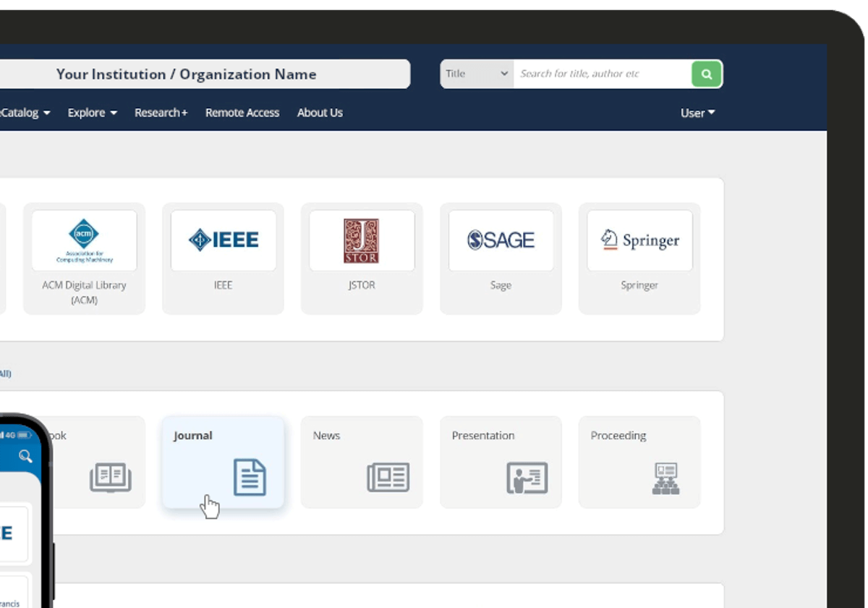Open the Title search type dropdown

477,74
